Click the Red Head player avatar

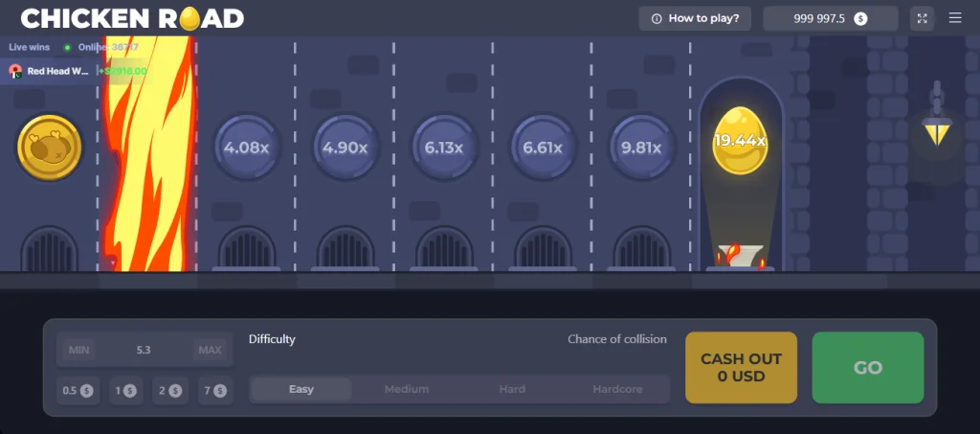point(15,71)
